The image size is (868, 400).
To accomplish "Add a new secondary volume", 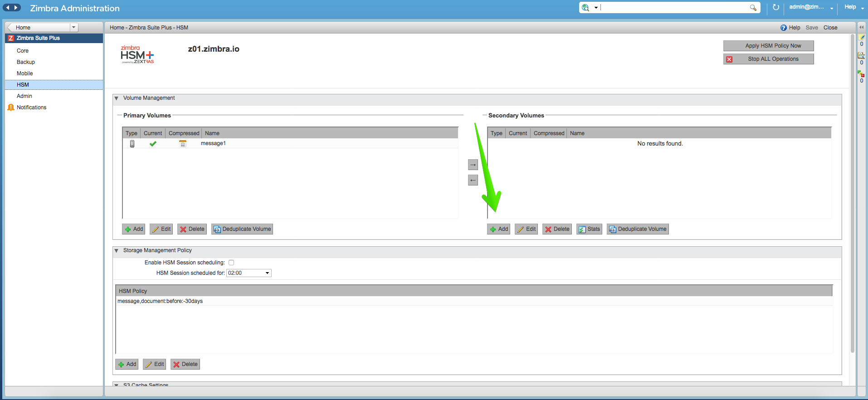I will (499, 229).
